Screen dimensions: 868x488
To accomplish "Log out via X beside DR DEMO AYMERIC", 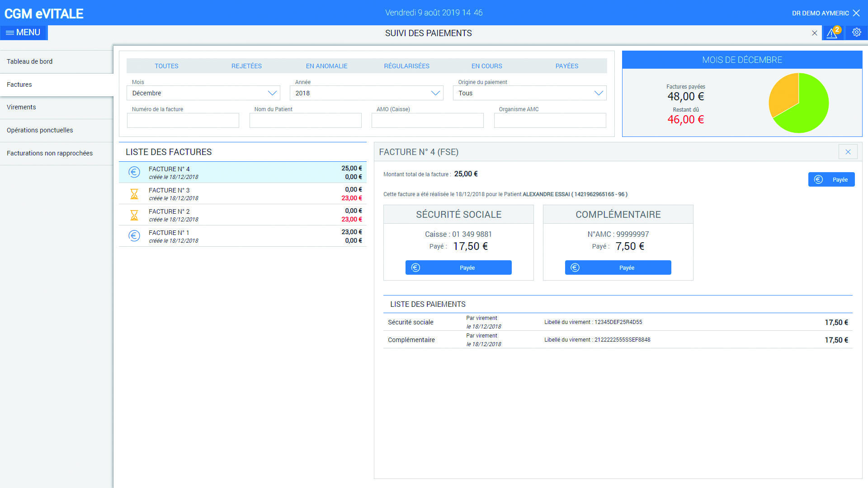I will coord(856,13).
